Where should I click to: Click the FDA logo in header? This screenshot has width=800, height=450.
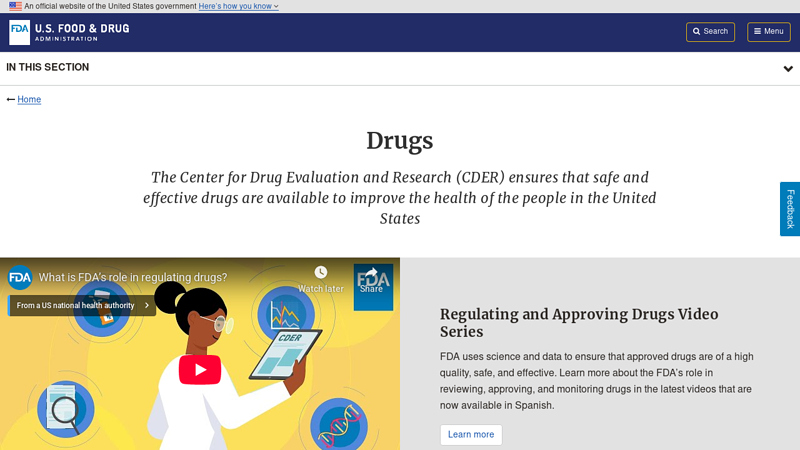coord(19,32)
